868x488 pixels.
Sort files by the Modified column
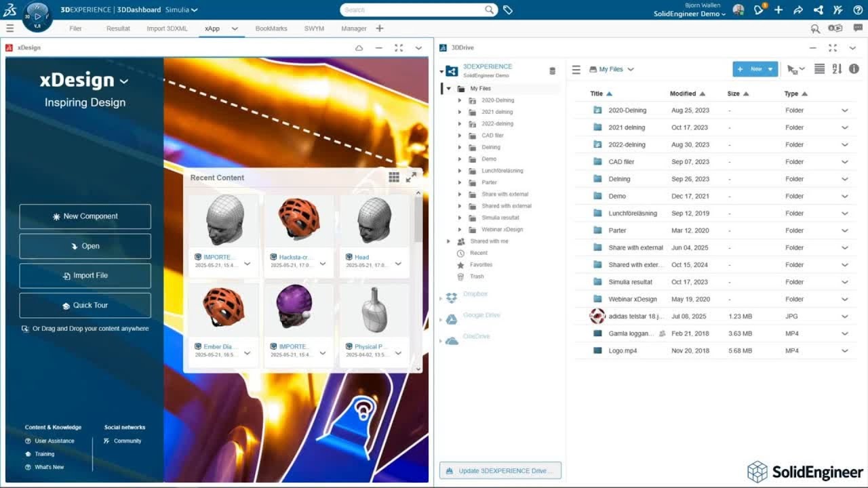688,94
